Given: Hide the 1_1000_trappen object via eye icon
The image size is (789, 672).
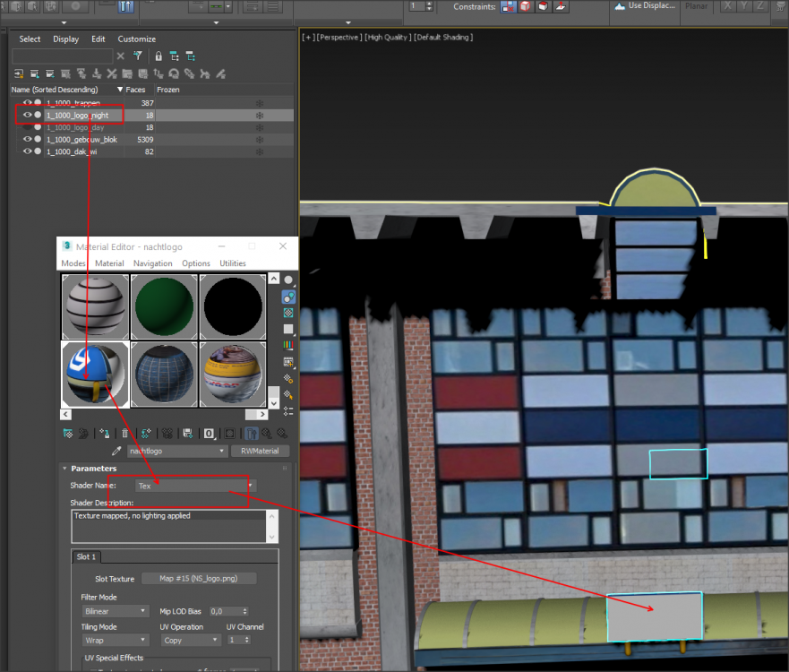Looking at the screenshot, I should [27, 103].
